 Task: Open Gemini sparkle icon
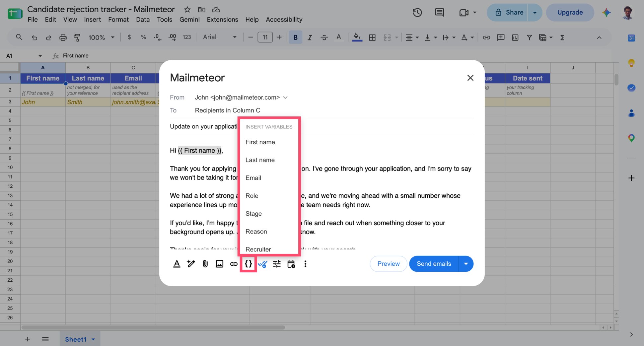pos(607,13)
